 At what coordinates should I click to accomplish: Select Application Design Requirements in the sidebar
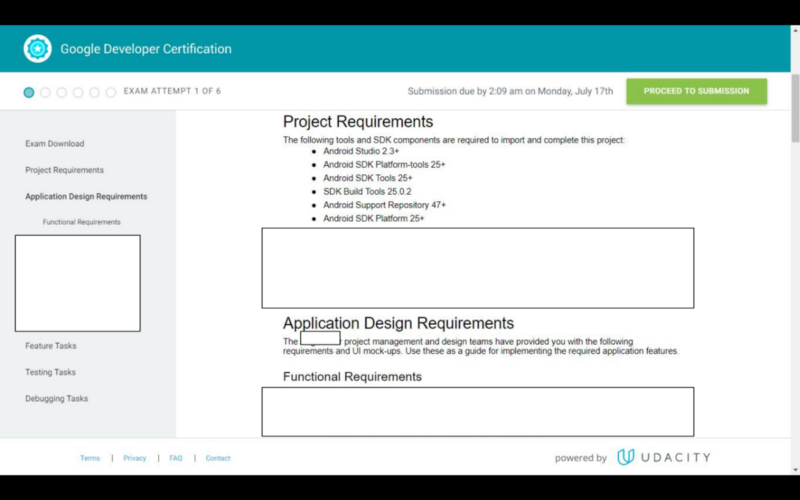click(x=86, y=197)
